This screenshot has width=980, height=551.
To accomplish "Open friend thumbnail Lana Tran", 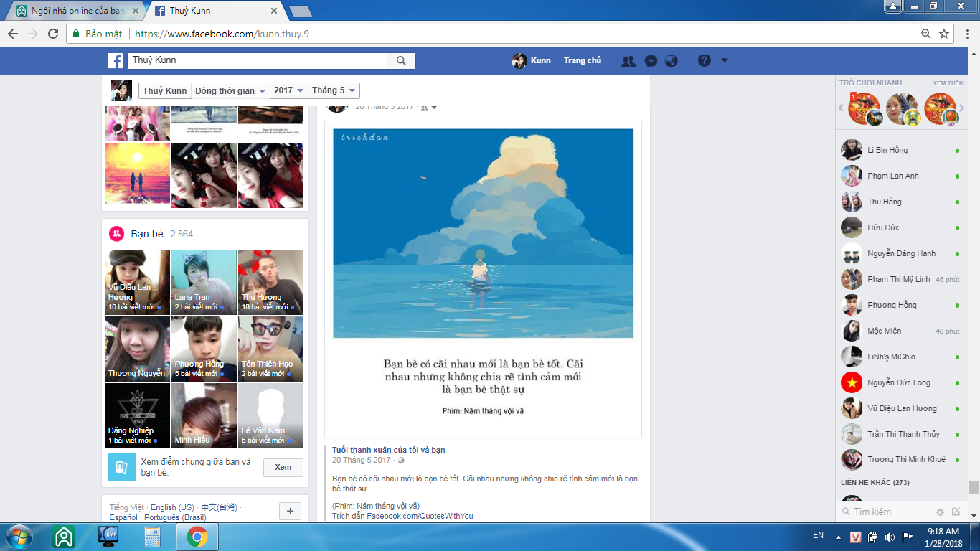I will pyautogui.click(x=204, y=282).
